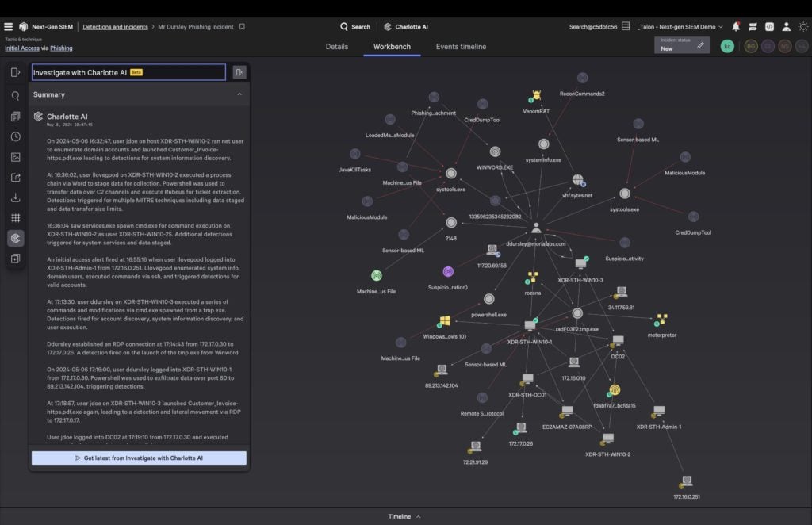Select the JavaKillTasks detection node
Viewport: 812px width, 525px height.
click(354, 155)
